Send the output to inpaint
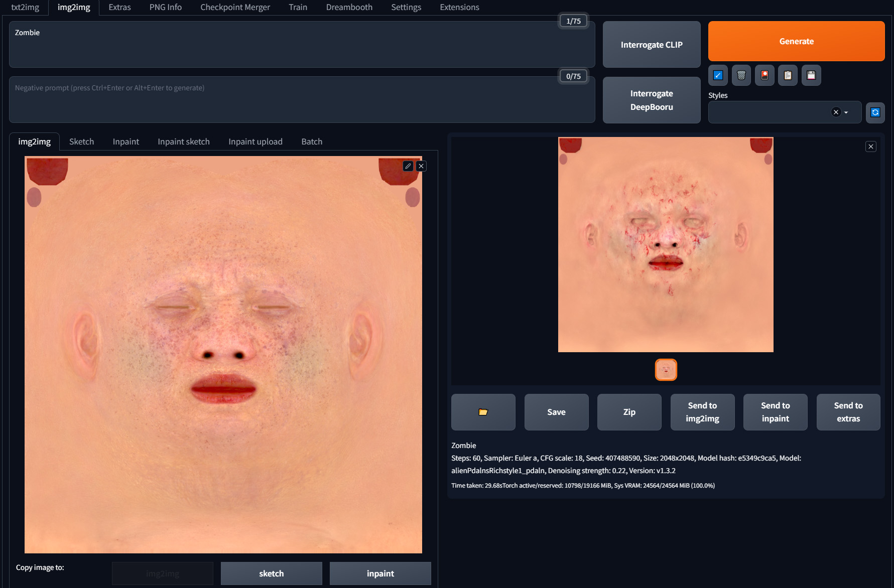This screenshot has height=588, width=894. (776, 412)
